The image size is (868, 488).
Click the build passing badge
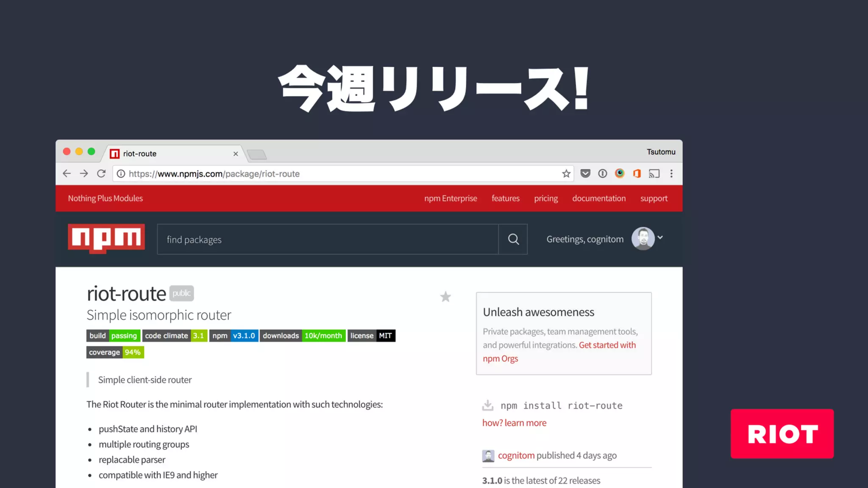[x=113, y=335]
